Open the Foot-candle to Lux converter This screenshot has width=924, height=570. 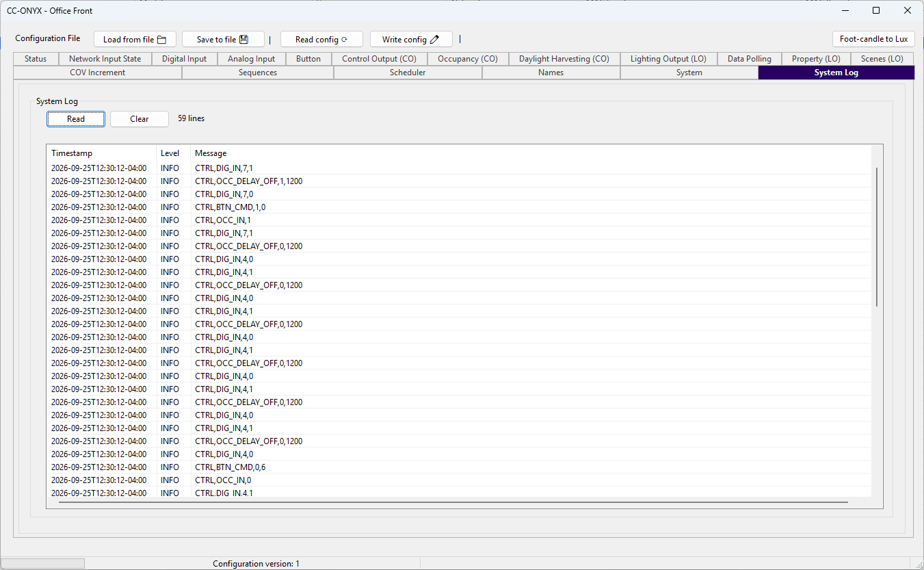(873, 39)
